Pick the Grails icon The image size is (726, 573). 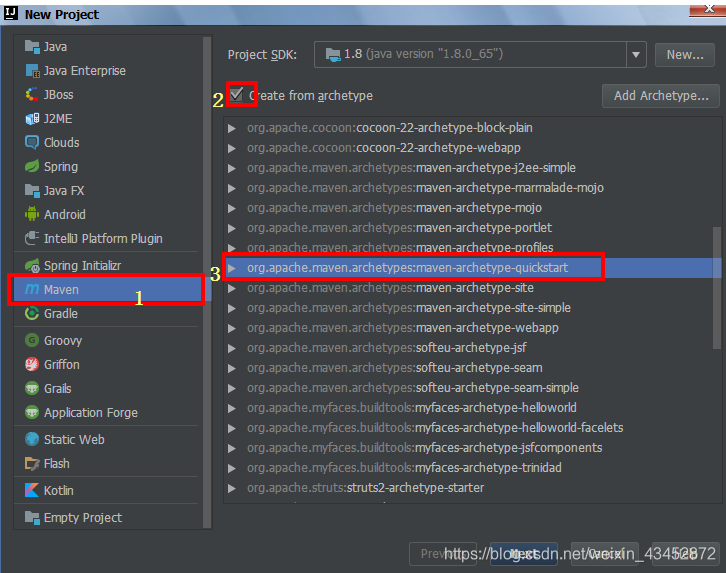[32, 389]
